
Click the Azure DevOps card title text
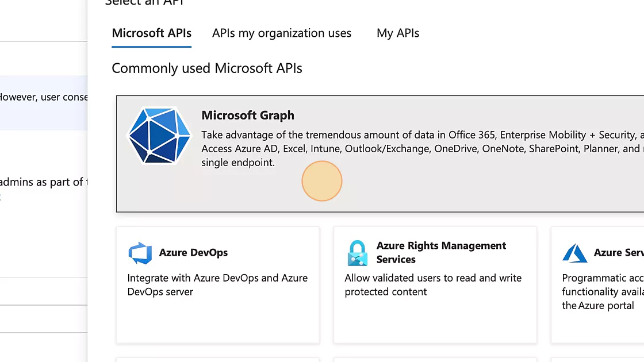click(x=194, y=252)
